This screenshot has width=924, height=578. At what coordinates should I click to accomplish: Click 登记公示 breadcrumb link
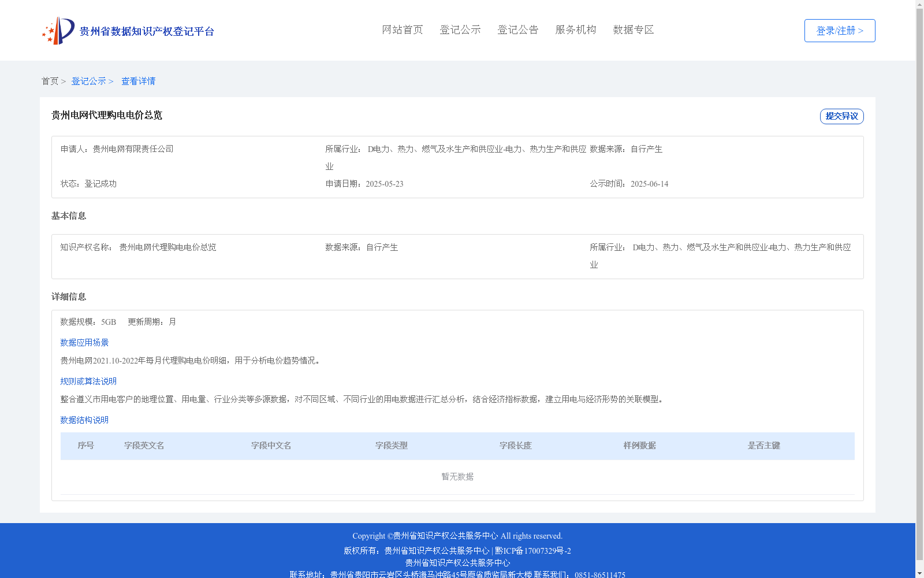coord(88,81)
